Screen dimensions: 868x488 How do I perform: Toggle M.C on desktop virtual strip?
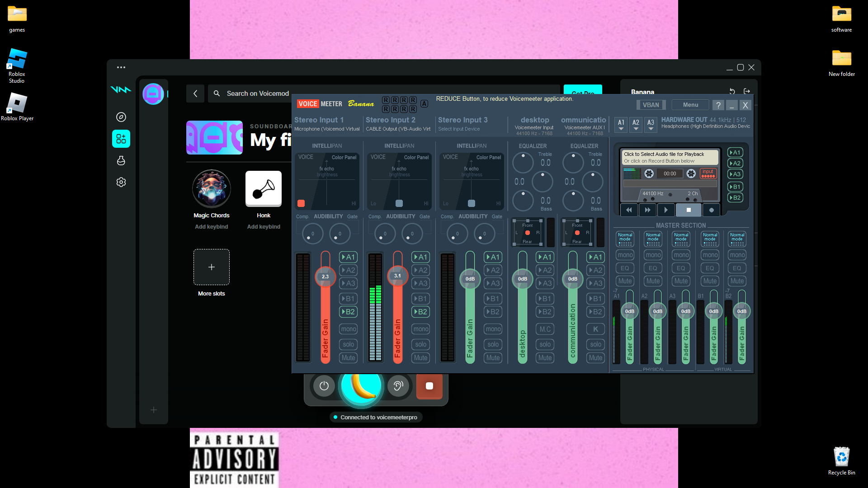(545, 329)
